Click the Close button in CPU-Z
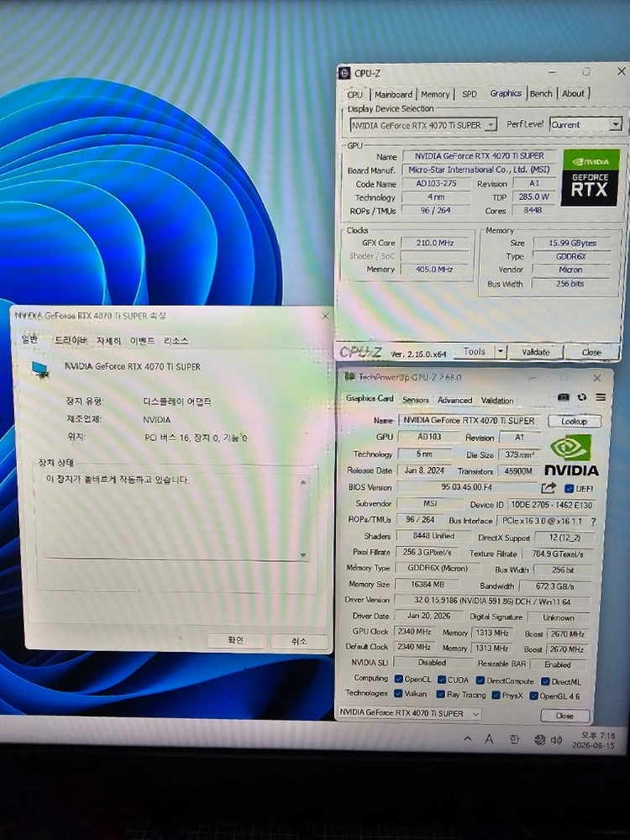This screenshot has height=840, width=630. (591, 352)
